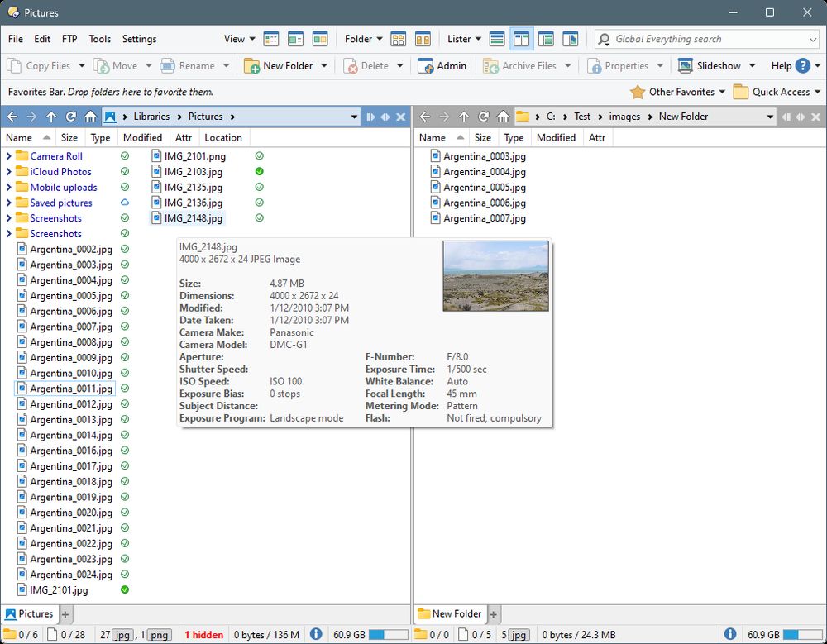
Task: Click the Global Everything search field
Action: pos(707,39)
